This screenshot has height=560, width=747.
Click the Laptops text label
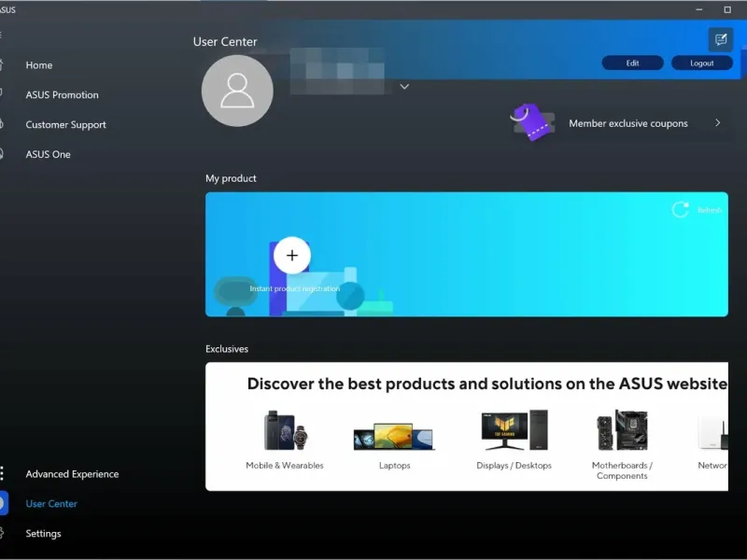pyautogui.click(x=394, y=465)
